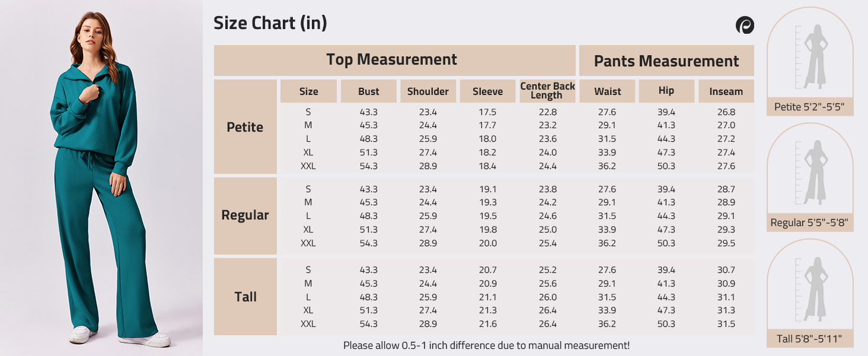The width and height of the screenshot is (868, 356).
Task: Click the Bust column header
Action: pos(369,91)
